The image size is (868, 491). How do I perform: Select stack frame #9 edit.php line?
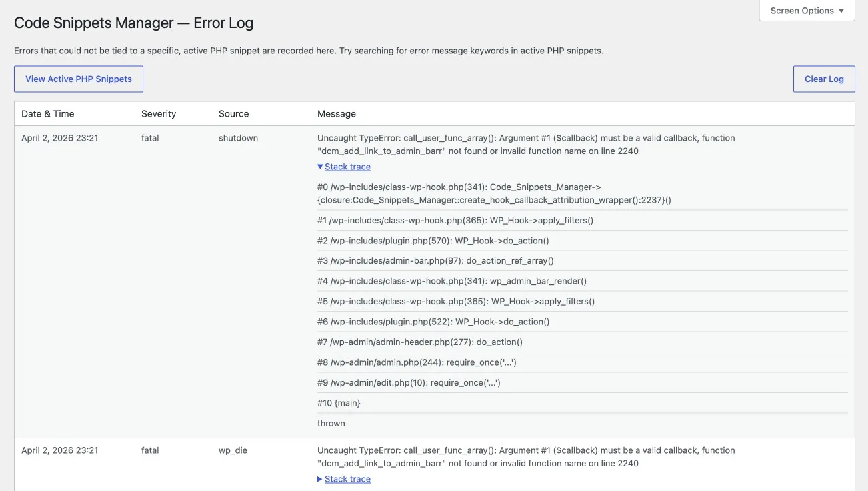[x=409, y=382]
